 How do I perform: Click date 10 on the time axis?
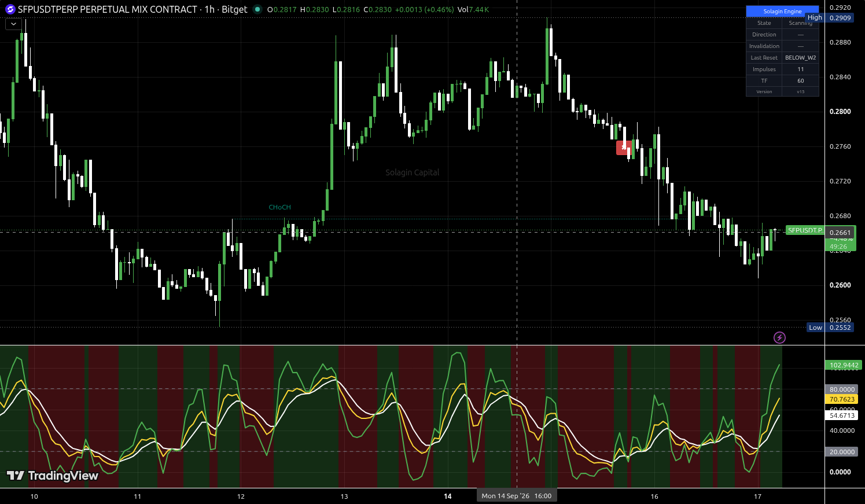(34, 496)
